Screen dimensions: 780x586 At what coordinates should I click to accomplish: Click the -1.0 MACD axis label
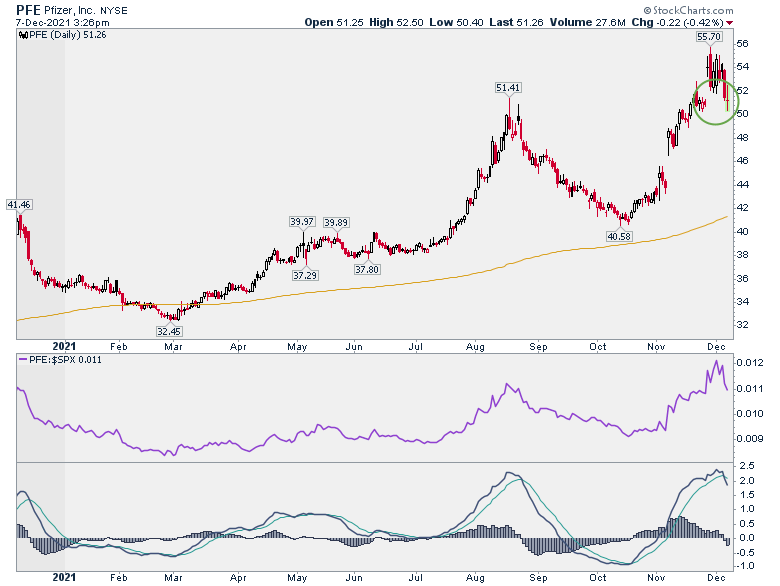pos(746,566)
